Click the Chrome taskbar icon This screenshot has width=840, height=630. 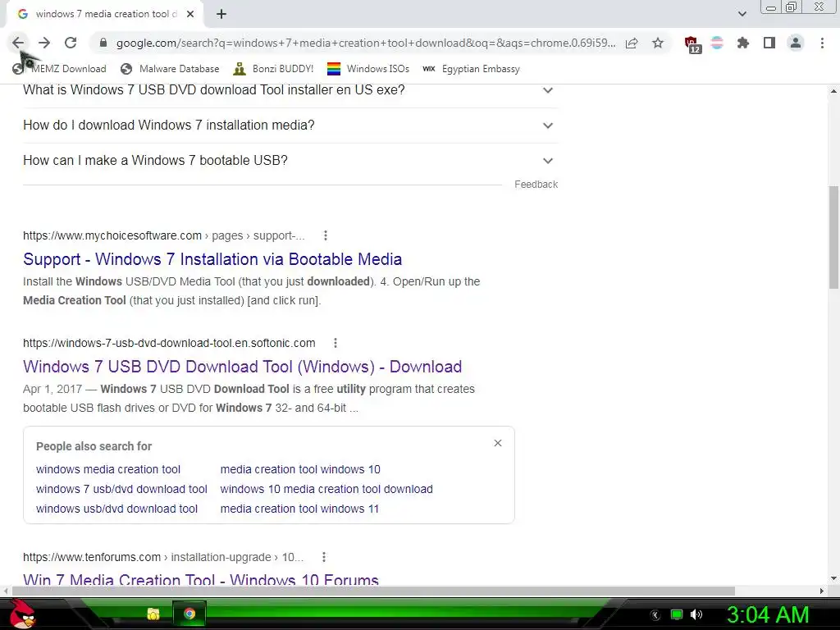189,614
